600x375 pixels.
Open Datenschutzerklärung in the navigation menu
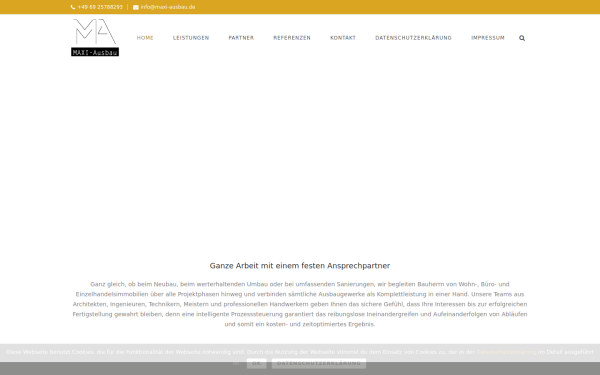point(413,38)
